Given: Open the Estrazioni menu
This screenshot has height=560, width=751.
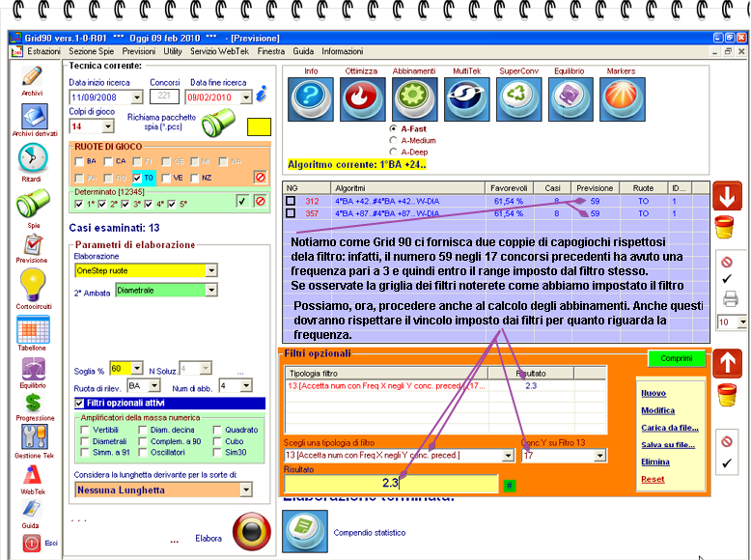Looking at the screenshot, I should pyautogui.click(x=43, y=51).
